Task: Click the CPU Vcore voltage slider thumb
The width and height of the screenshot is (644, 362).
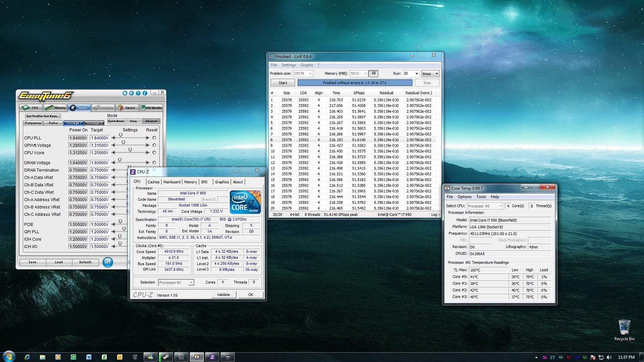Action: (x=130, y=150)
